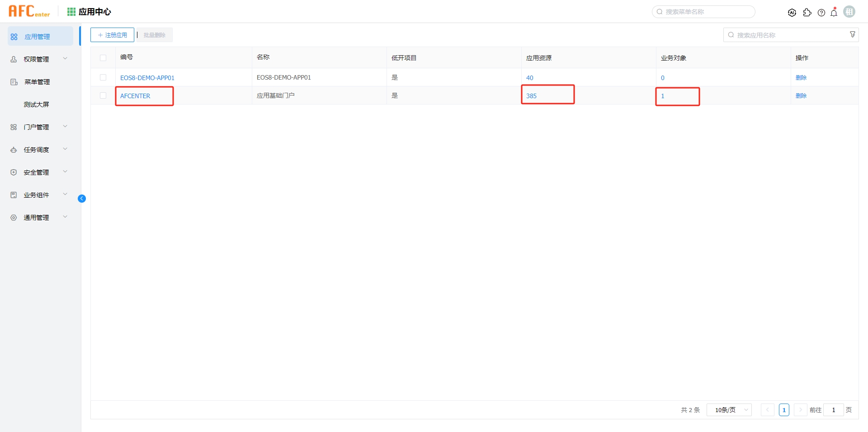Expand the 安全管理 sidebar section
Image resolution: width=868 pixels, height=432 pixels.
point(37,172)
